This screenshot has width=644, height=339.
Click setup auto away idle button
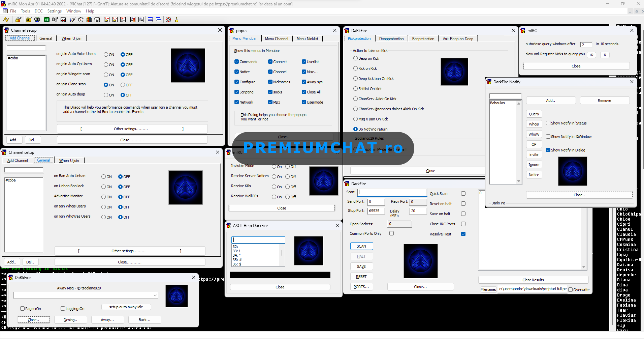pyautogui.click(x=126, y=307)
